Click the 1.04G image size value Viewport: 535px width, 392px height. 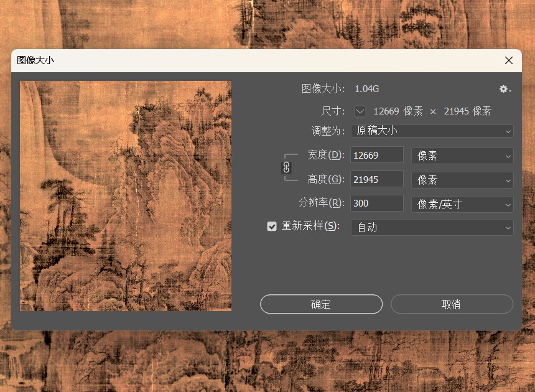tap(367, 89)
